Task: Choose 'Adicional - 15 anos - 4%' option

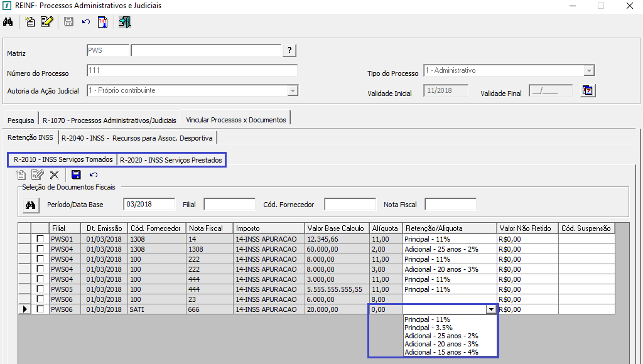Action: [441, 352]
